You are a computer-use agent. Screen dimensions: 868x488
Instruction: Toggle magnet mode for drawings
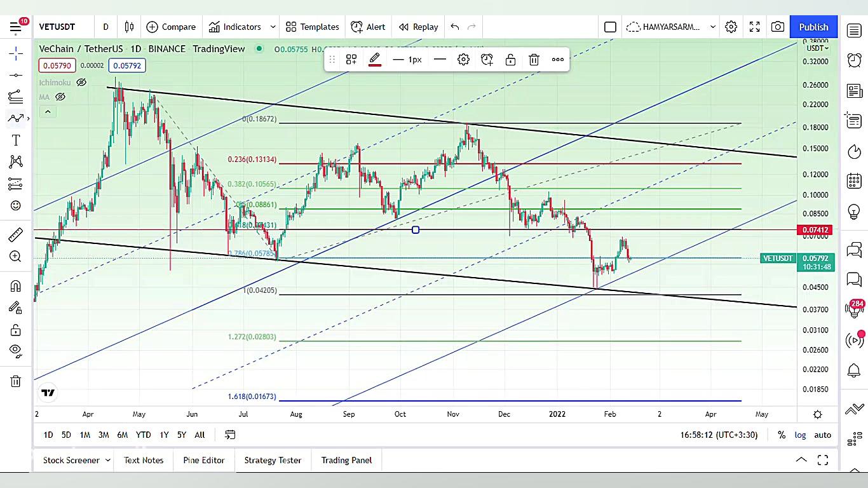(16, 286)
